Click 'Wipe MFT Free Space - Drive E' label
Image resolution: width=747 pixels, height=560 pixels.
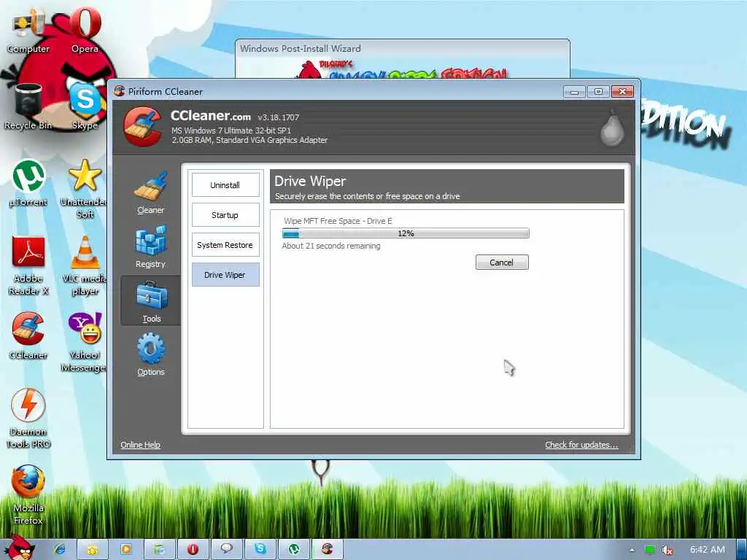point(338,221)
